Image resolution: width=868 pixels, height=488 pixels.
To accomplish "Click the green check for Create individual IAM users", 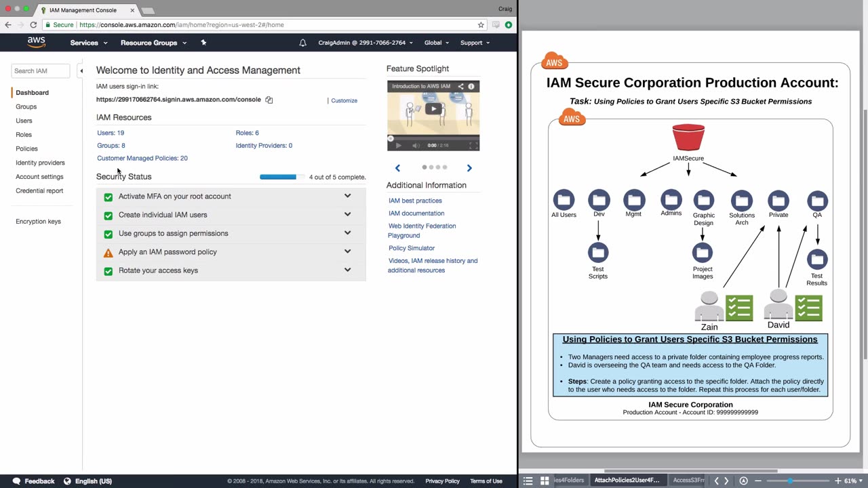I will [108, 216].
